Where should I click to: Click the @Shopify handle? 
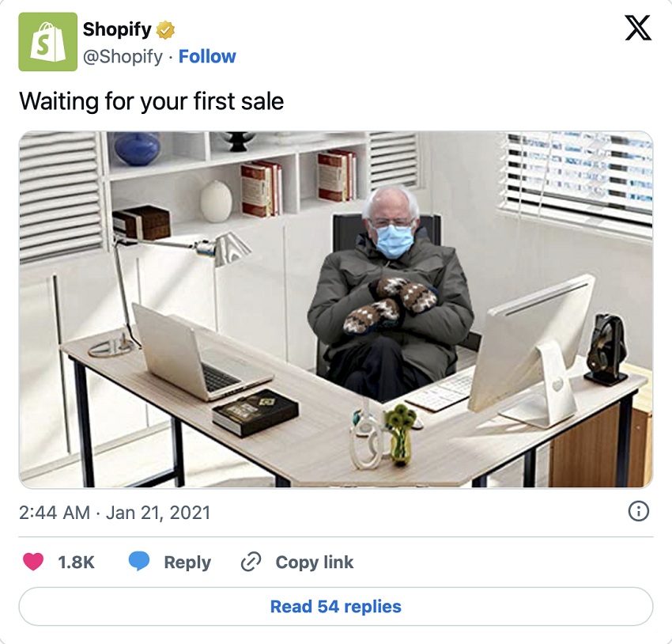click(123, 57)
